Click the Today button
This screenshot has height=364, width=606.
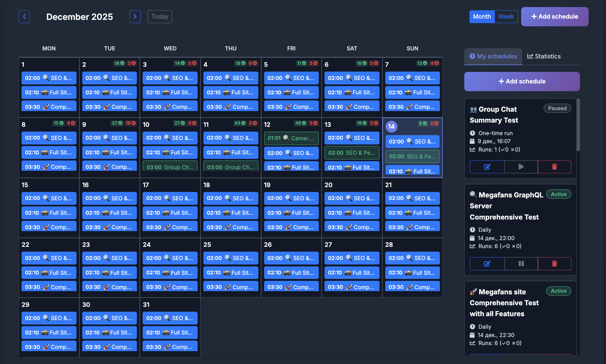[160, 16]
